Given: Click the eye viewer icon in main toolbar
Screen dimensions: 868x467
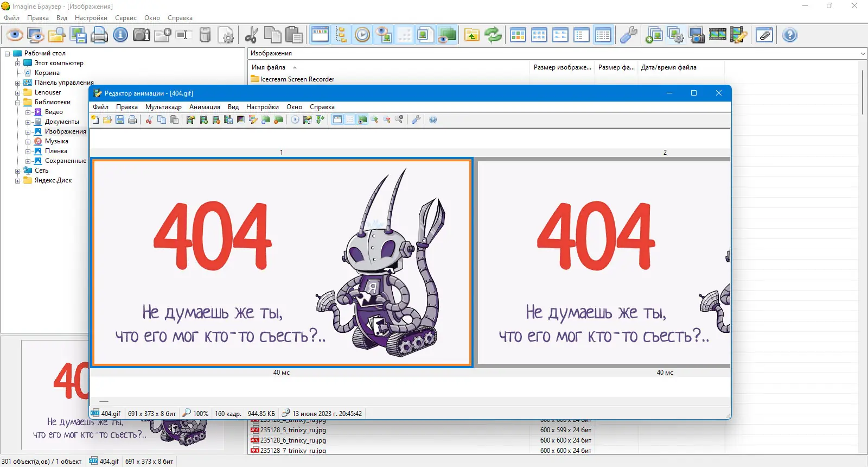Looking at the screenshot, I should [15, 35].
